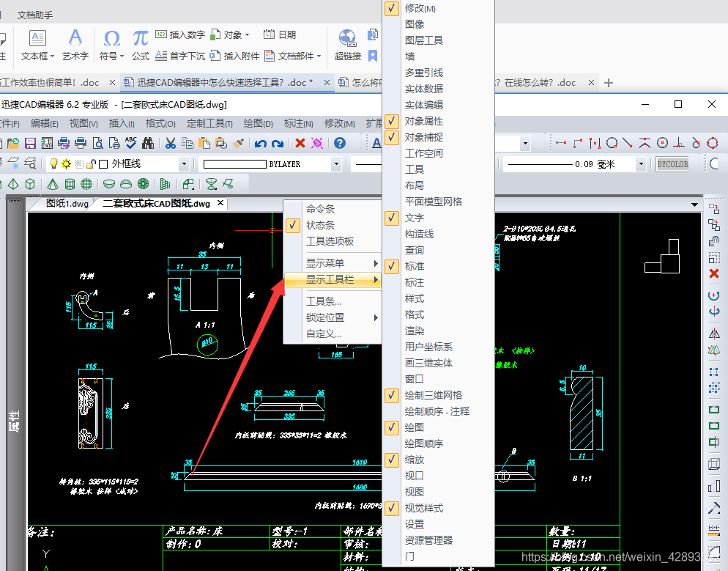Open the 标注(N) menu
The width and height of the screenshot is (728, 571).
(x=298, y=124)
